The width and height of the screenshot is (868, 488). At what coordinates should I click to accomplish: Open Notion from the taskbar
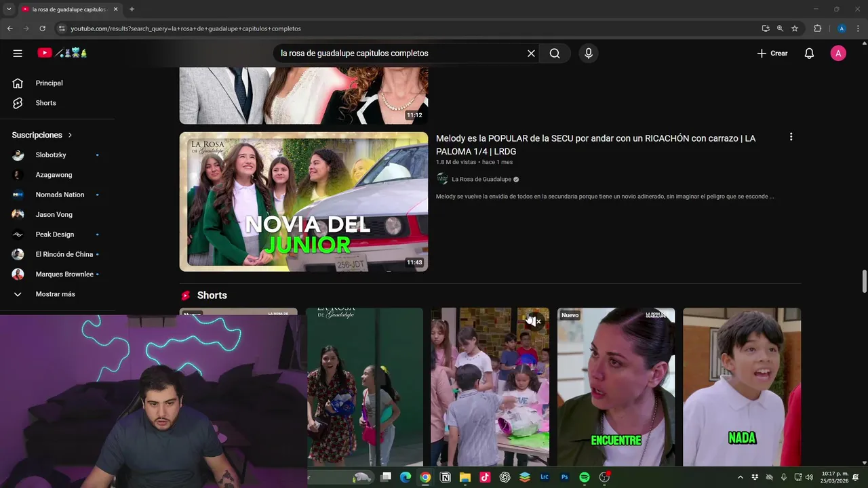tap(446, 477)
